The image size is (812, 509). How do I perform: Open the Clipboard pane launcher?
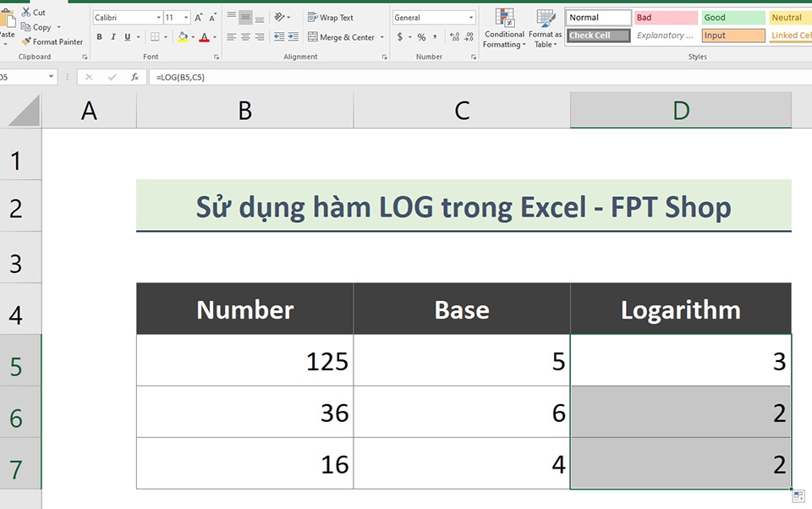[85, 57]
